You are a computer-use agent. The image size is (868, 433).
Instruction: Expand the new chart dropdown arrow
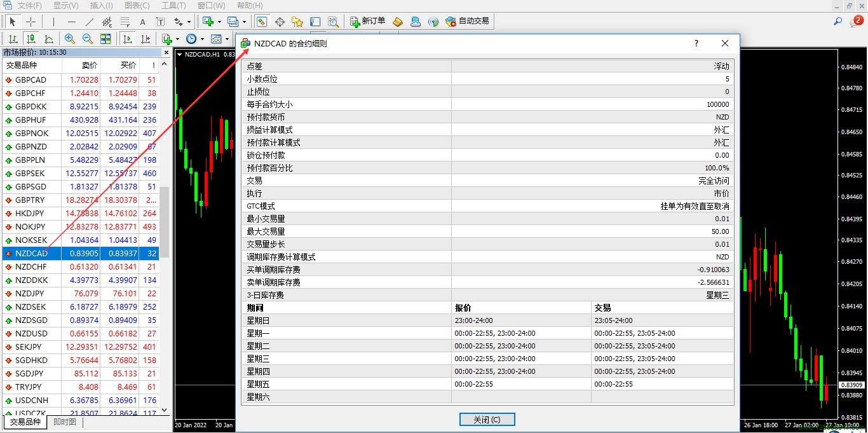pos(219,22)
